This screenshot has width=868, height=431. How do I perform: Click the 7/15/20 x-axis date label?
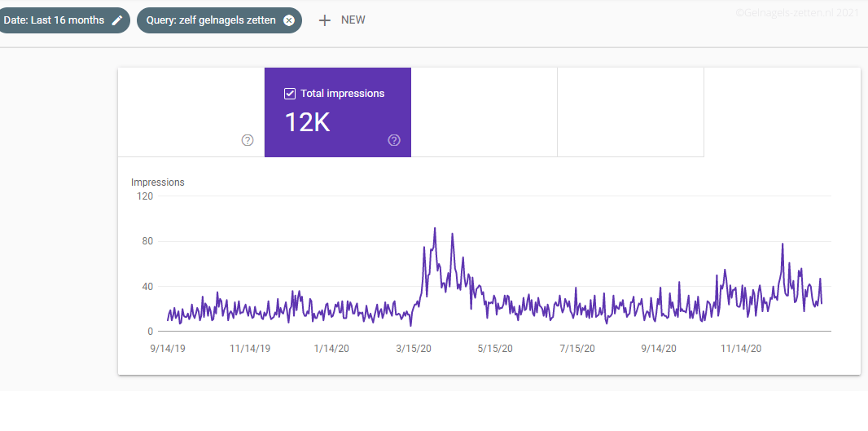[x=576, y=349]
